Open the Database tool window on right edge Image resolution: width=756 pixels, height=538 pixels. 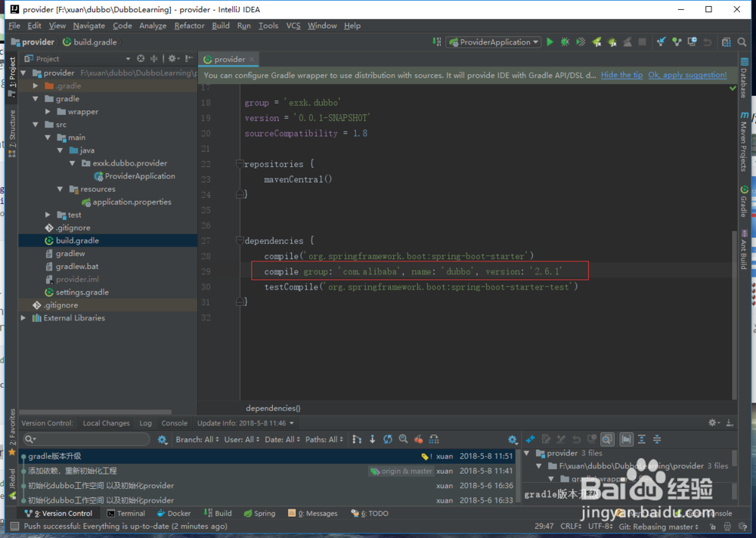click(744, 78)
